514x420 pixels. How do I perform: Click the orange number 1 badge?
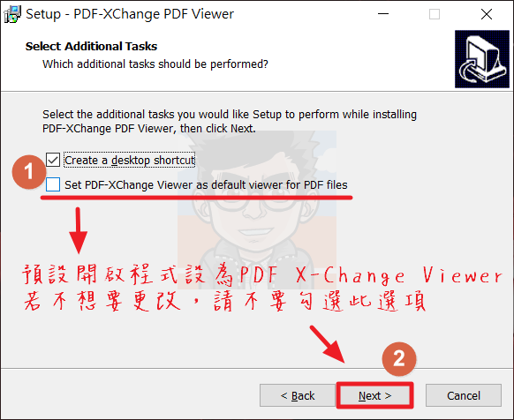pos(29,172)
